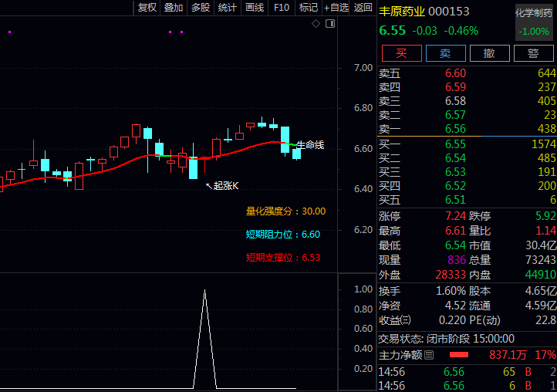Click 市值 value 30.4亿
557x392 pixels.
click(541, 245)
